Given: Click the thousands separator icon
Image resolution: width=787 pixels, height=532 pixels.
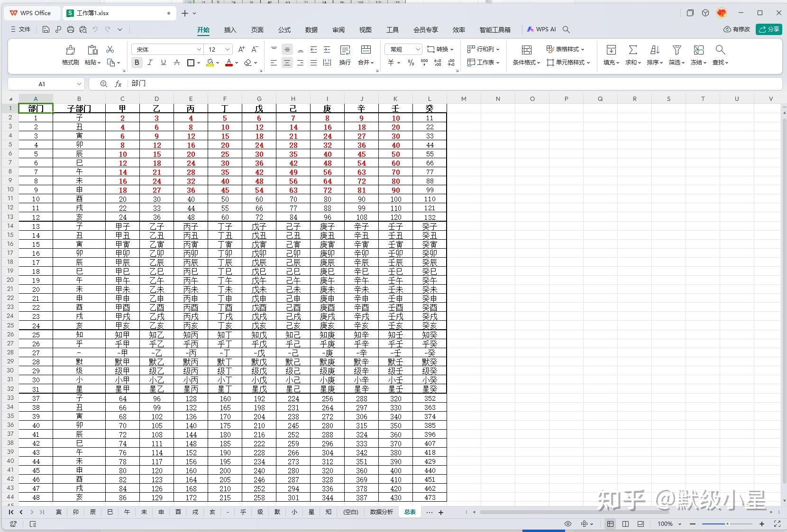Looking at the screenshot, I should (x=424, y=63).
